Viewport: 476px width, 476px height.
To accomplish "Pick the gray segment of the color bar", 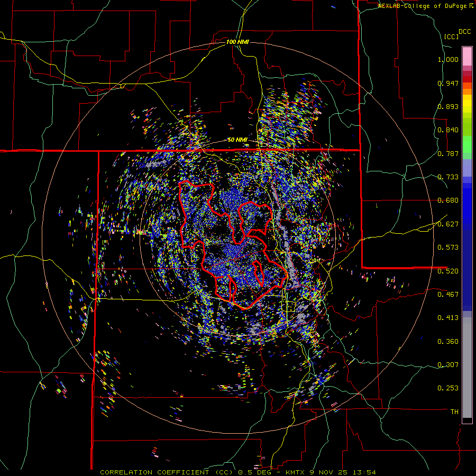I will point(467,368).
